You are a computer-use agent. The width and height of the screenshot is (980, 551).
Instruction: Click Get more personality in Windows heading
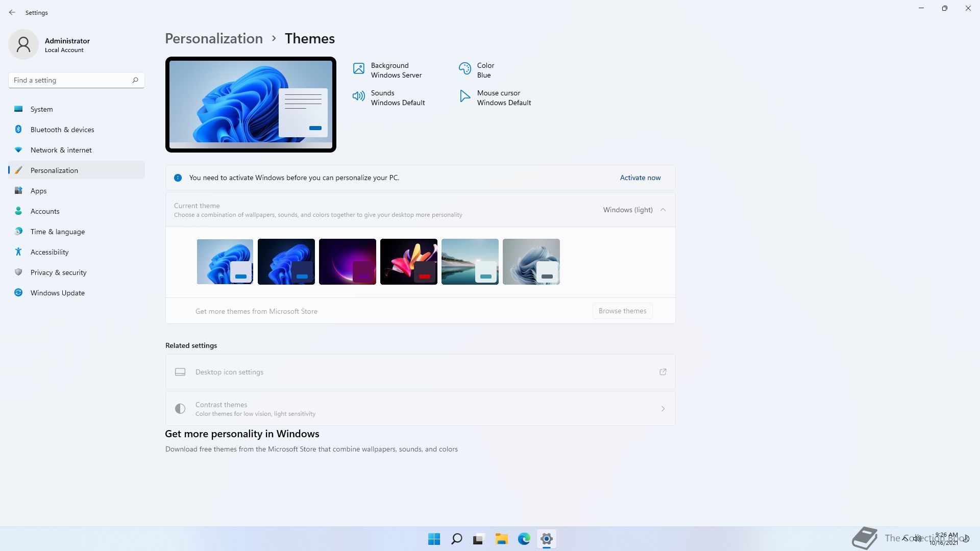(242, 434)
